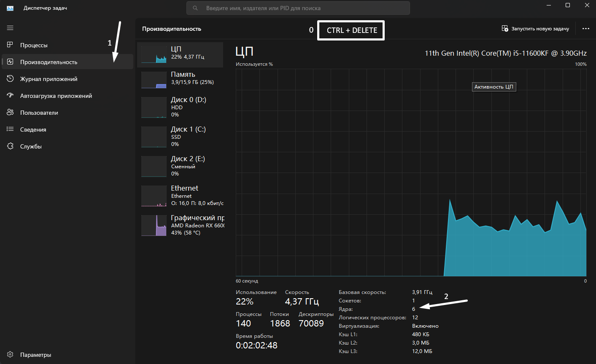Viewport: 596px width, 364px height.
Task: Click the magnifier icon in the search box
Action: pyautogui.click(x=195, y=8)
